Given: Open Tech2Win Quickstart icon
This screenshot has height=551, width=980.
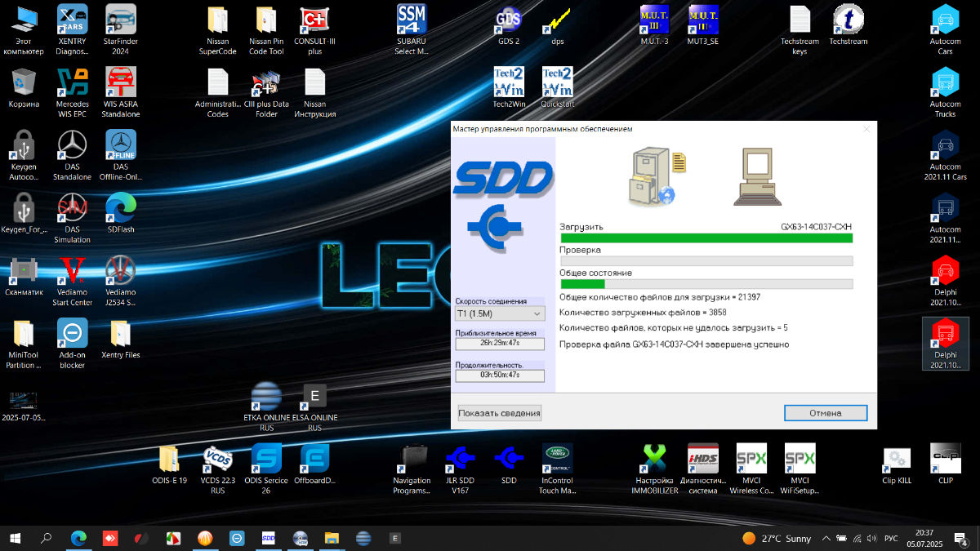Looking at the screenshot, I should (558, 87).
